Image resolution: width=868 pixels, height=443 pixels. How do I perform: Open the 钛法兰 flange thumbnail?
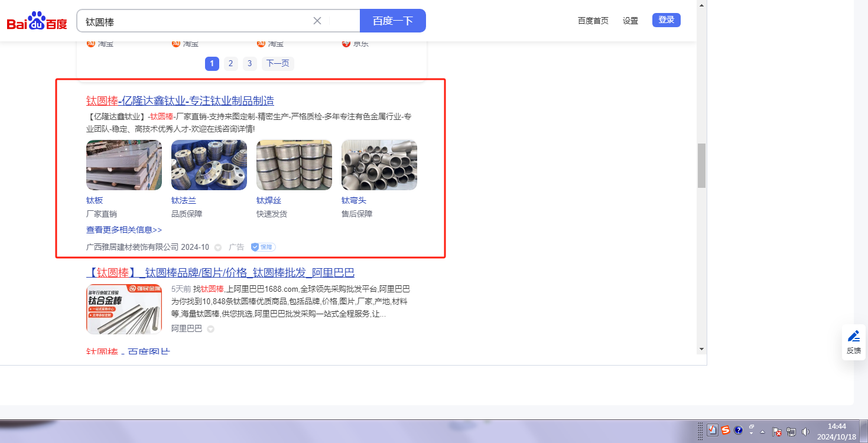click(209, 165)
